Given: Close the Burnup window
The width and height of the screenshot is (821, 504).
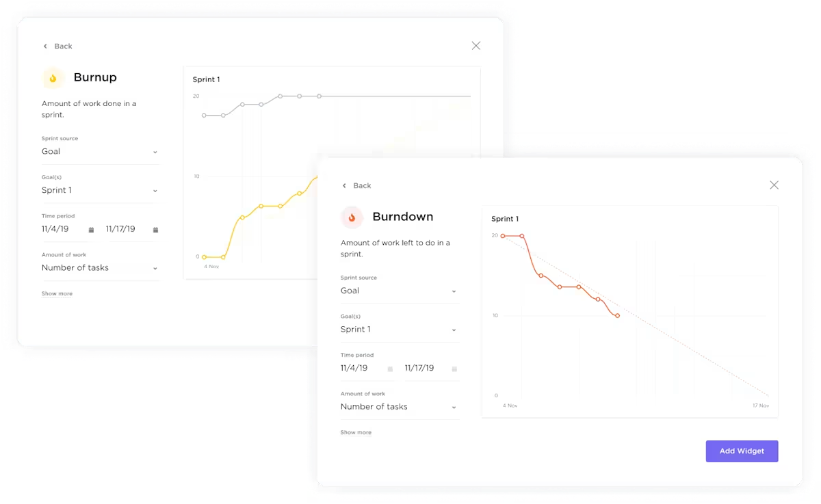Looking at the screenshot, I should (476, 46).
